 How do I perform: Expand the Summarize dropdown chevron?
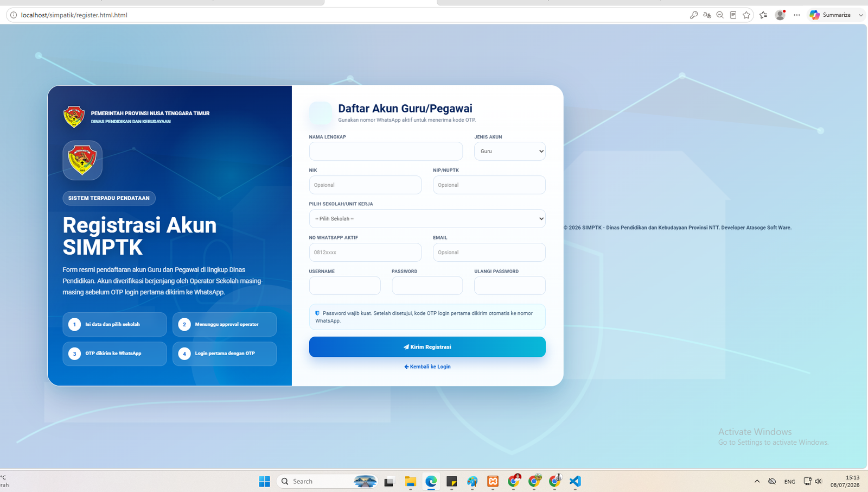point(860,15)
